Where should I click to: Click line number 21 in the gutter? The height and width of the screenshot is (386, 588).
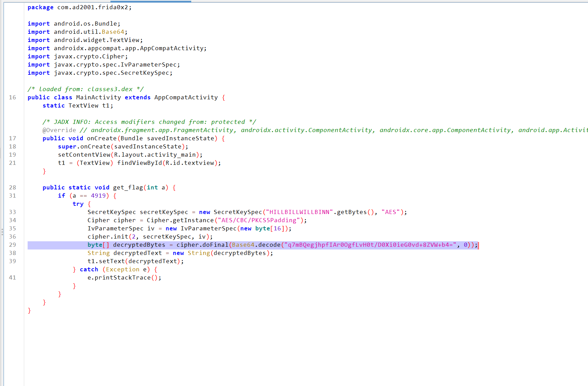click(x=13, y=163)
